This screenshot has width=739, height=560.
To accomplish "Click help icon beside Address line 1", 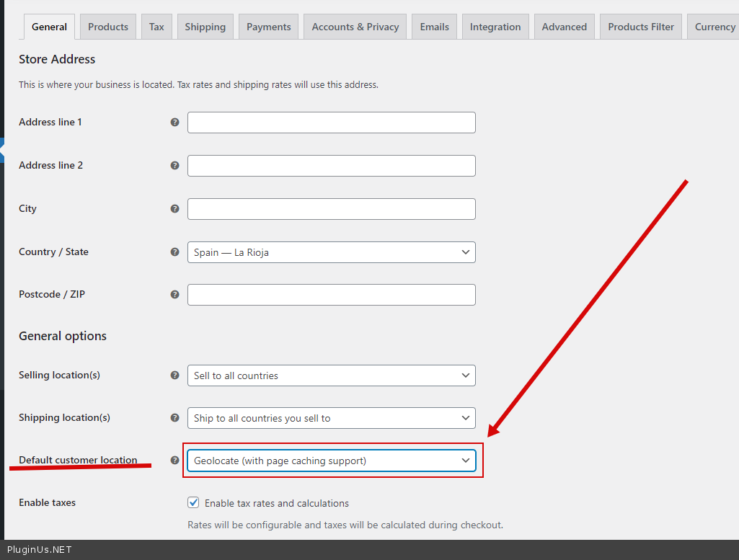I will [174, 123].
